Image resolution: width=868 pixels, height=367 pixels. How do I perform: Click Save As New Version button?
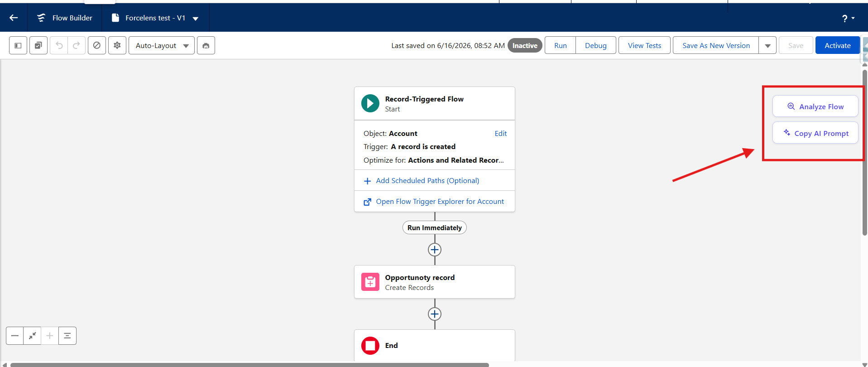(x=716, y=45)
